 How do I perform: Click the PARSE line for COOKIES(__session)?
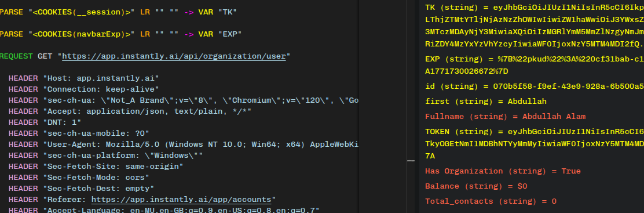pos(118,12)
